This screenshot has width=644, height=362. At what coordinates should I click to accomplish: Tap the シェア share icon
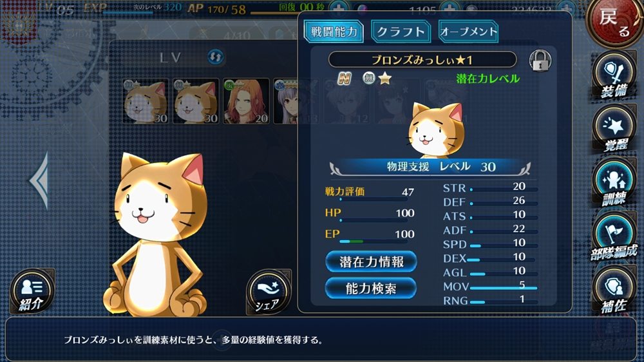pyautogui.click(x=269, y=292)
